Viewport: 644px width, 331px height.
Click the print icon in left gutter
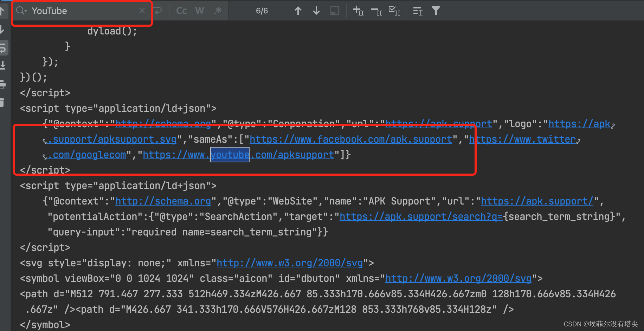coord(3,85)
